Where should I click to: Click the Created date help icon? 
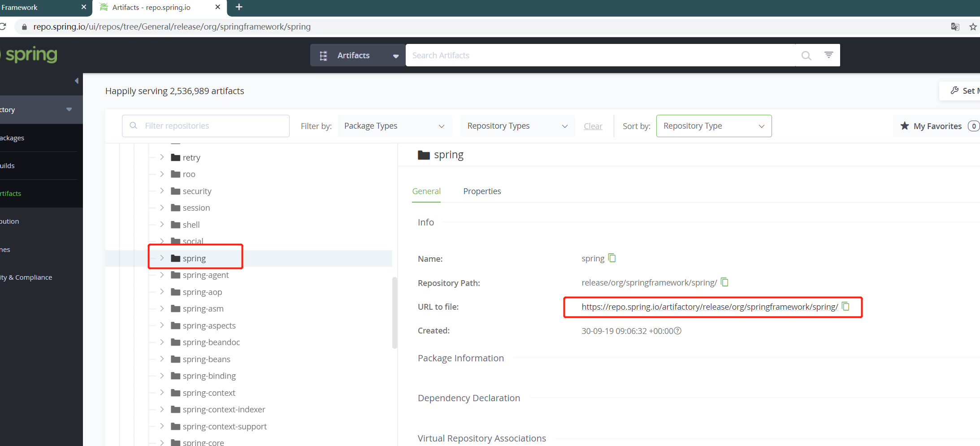click(x=678, y=331)
